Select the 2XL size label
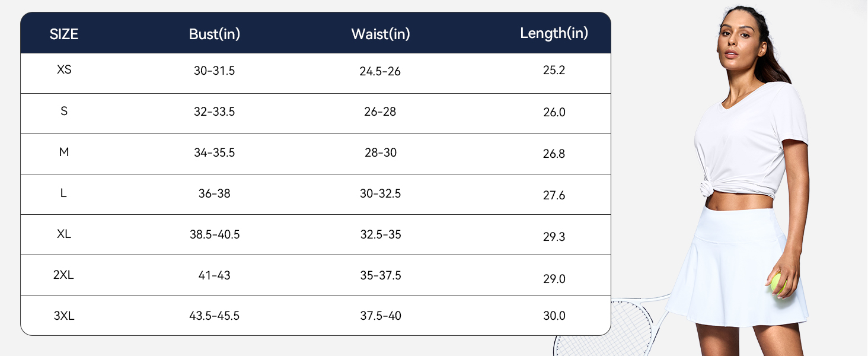The width and height of the screenshot is (868, 356). (64, 275)
